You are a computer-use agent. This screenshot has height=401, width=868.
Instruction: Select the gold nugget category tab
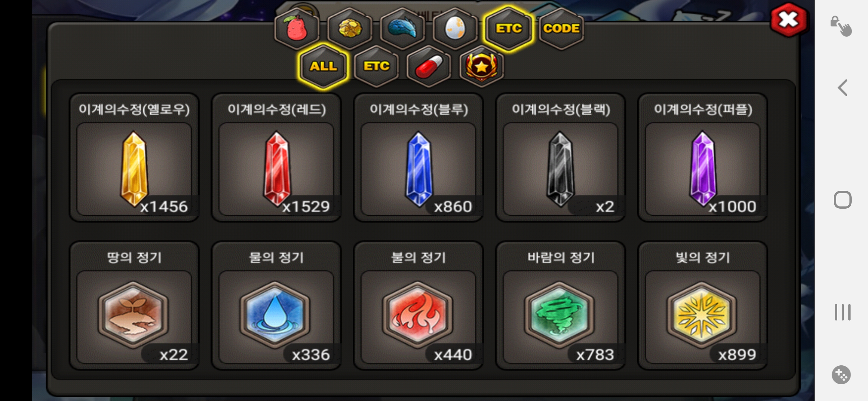tap(350, 29)
